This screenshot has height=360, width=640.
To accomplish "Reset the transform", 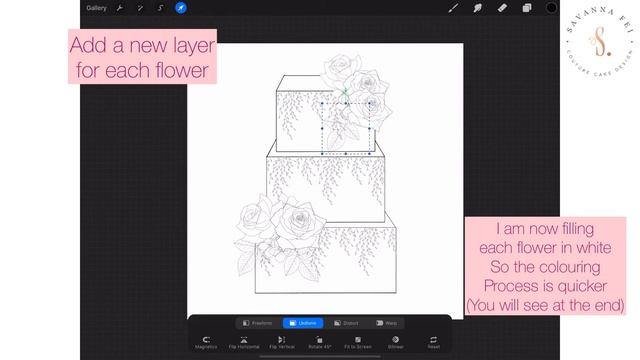I will (x=433, y=342).
